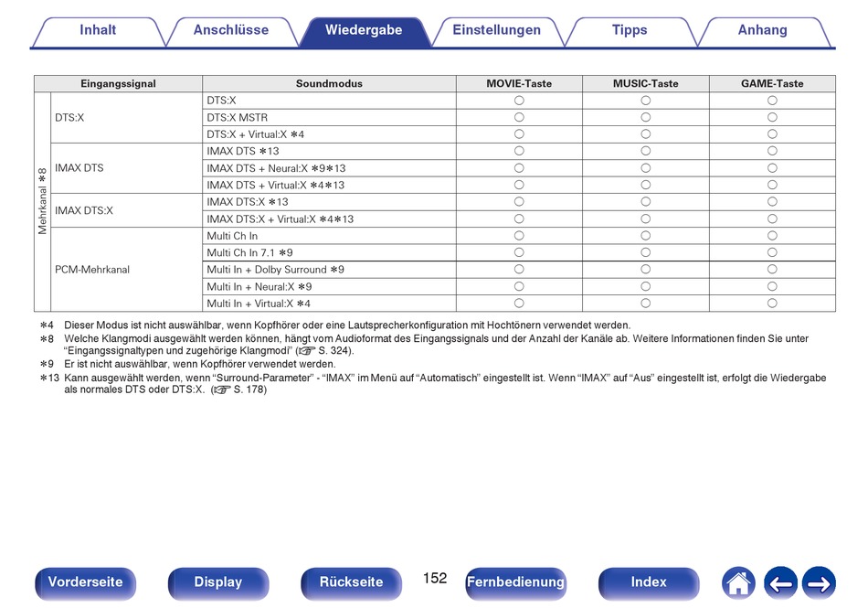This screenshot has width=868, height=608.
Task: Click the page number 152
Action: [x=435, y=578]
